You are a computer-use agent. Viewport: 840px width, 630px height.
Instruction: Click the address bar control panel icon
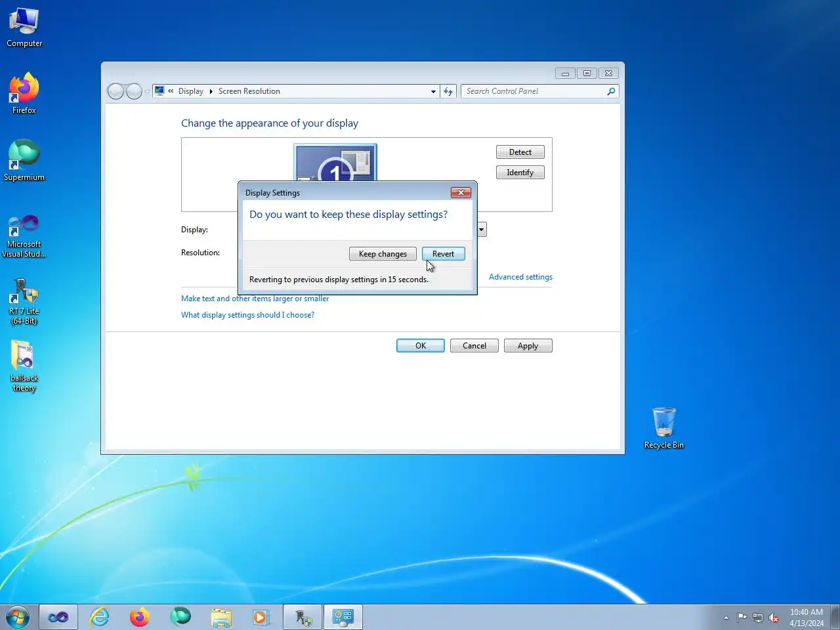pyautogui.click(x=159, y=91)
